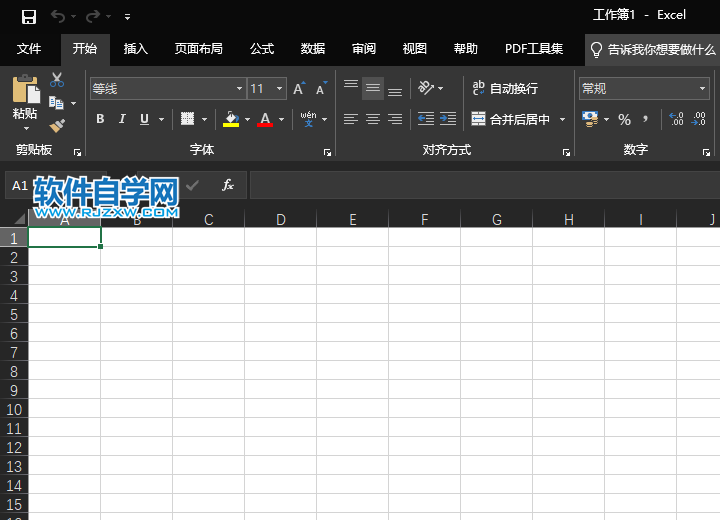This screenshot has height=520, width=720.
Task: Open the Merge & Center dropdown arrow
Action: tap(562, 119)
